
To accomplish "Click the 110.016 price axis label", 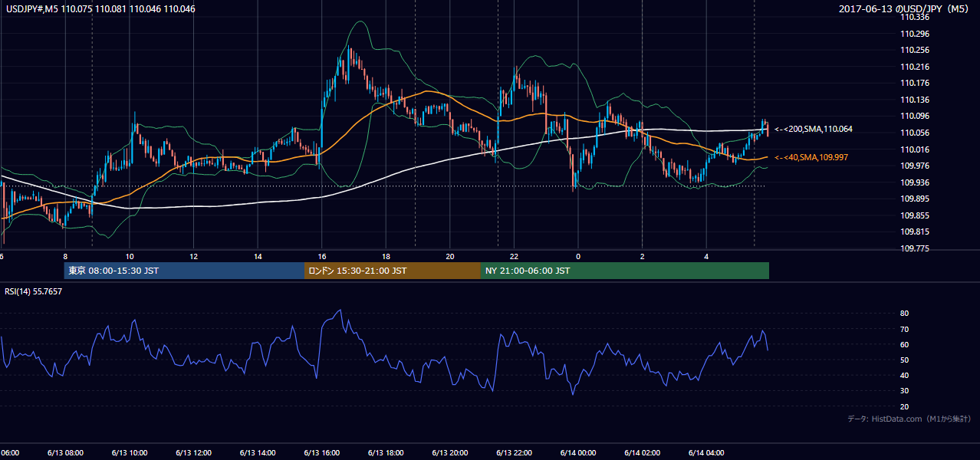I will coord(914,149).
